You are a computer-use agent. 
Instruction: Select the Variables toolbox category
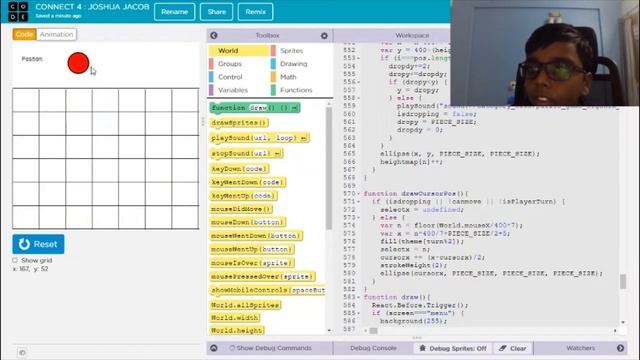pos(233,90)
